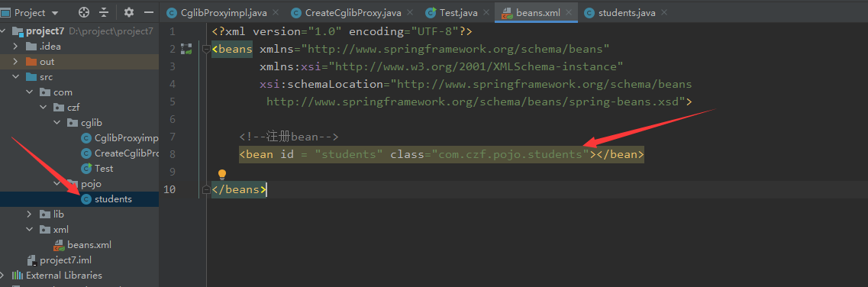Click the fold marker at line 10
The image size is (868, 287).
pyautogui.click(x=206, y=189)
